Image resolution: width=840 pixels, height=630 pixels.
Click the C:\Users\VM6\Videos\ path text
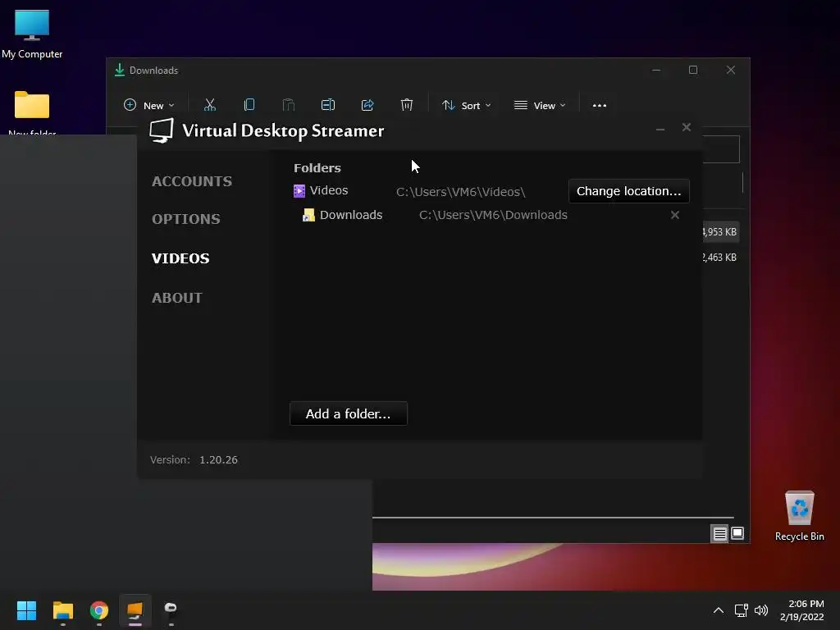pos(461,192)
